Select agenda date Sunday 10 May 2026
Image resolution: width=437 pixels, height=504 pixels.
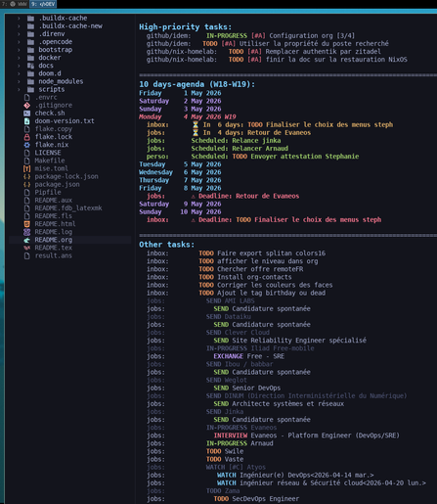180,212
